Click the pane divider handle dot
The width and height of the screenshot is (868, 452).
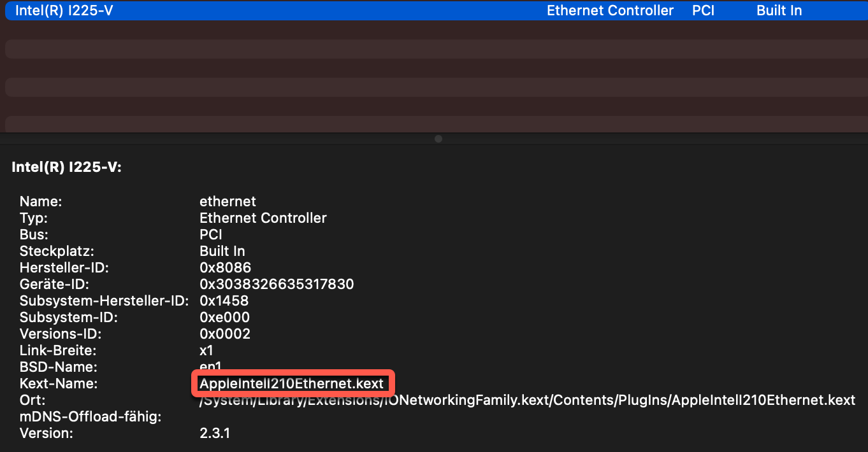point(438,138)
